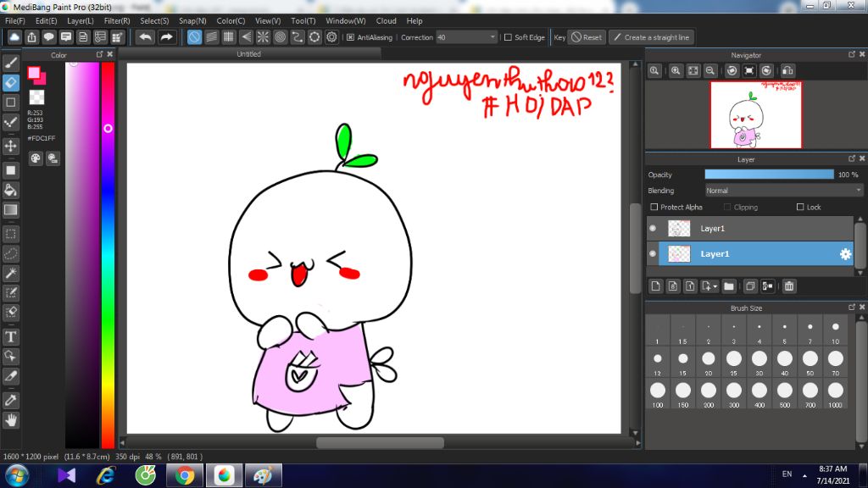The height and width of the screenshot is (488, 868).
Task: Click the rainbow hue color bar
Action: 108,254
